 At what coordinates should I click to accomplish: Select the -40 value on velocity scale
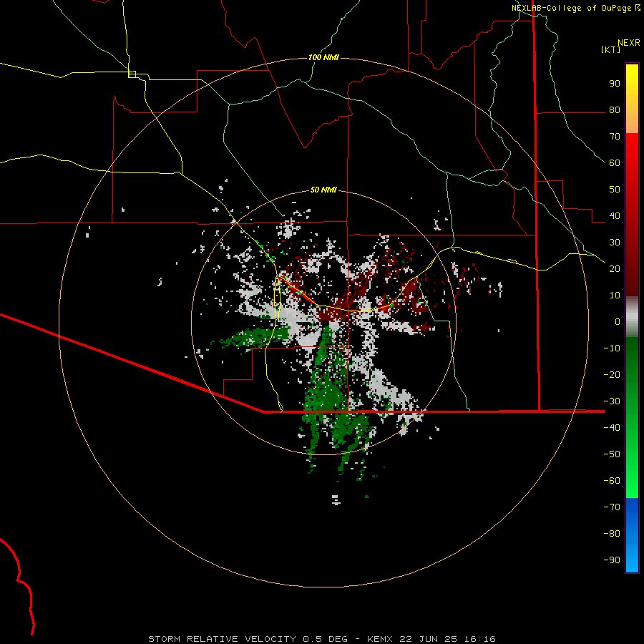pyautogui.click(x=612, y=428)
